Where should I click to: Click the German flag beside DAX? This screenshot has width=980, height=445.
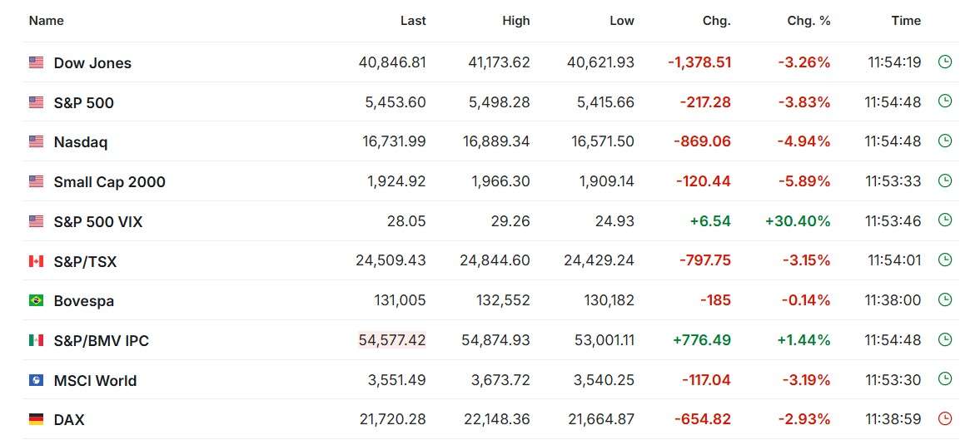point(37,419)
